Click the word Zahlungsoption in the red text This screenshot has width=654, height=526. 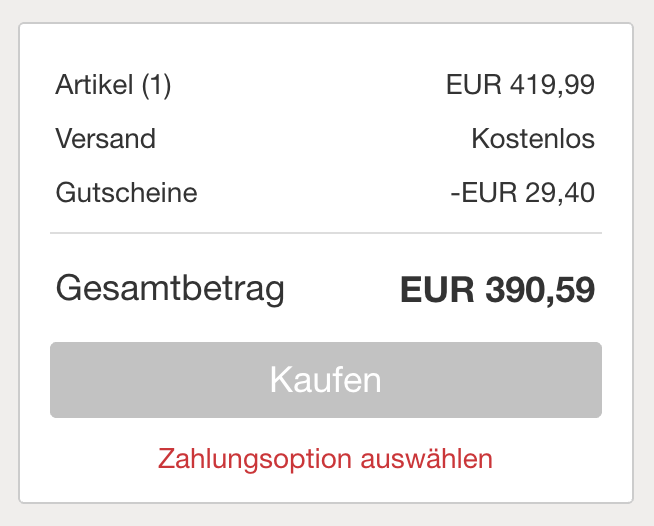pyautogui.click(x=255, y=459)
